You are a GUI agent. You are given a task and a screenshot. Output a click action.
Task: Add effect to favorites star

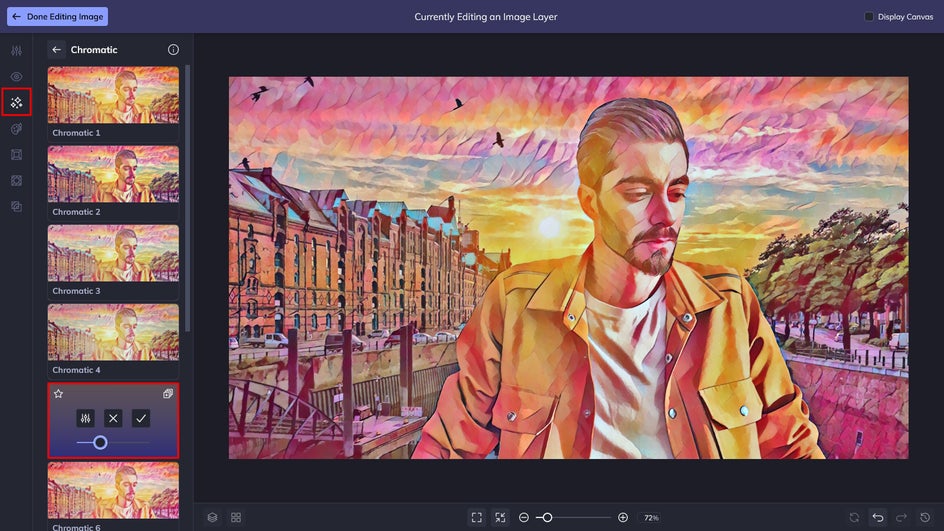tap(58, 394)
